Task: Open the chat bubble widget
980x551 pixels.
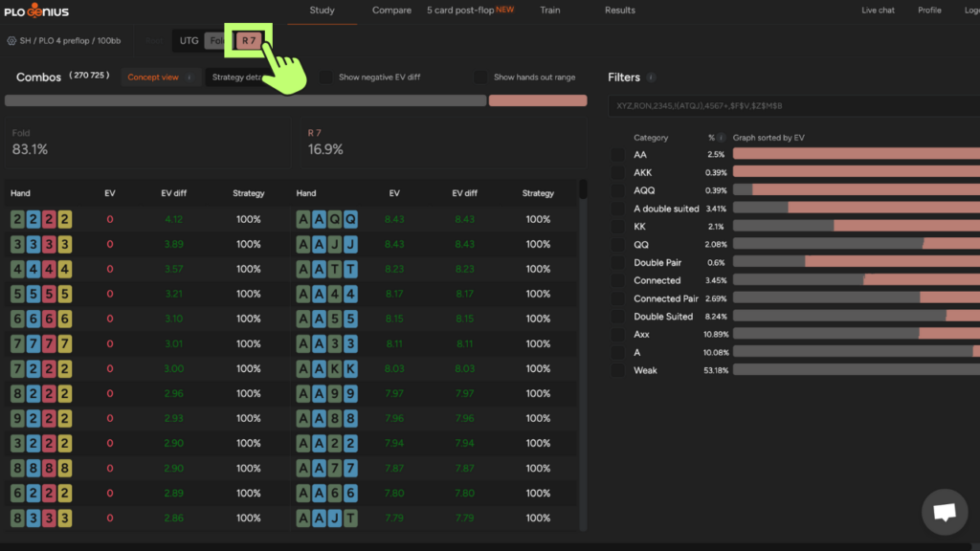Action: pos(945,512)
